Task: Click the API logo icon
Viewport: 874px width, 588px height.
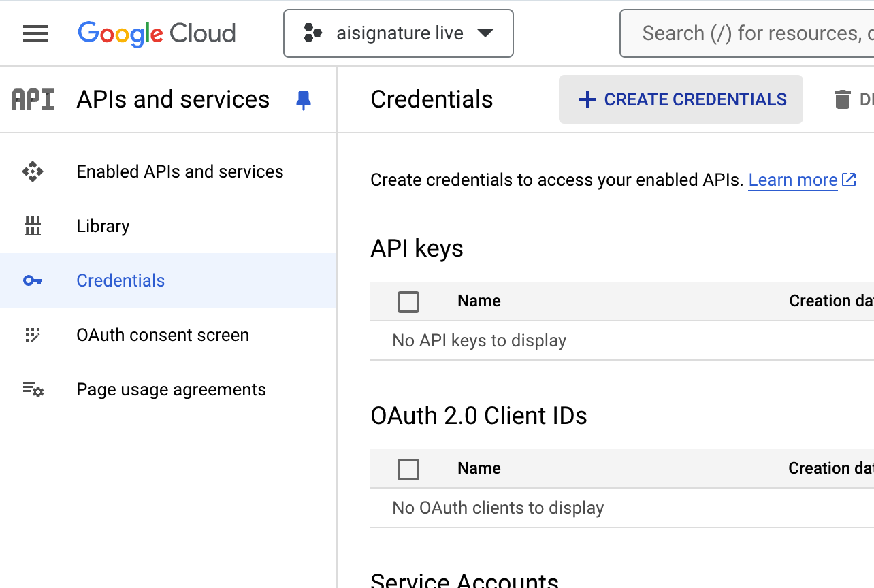Action: (x=33, y=99)
